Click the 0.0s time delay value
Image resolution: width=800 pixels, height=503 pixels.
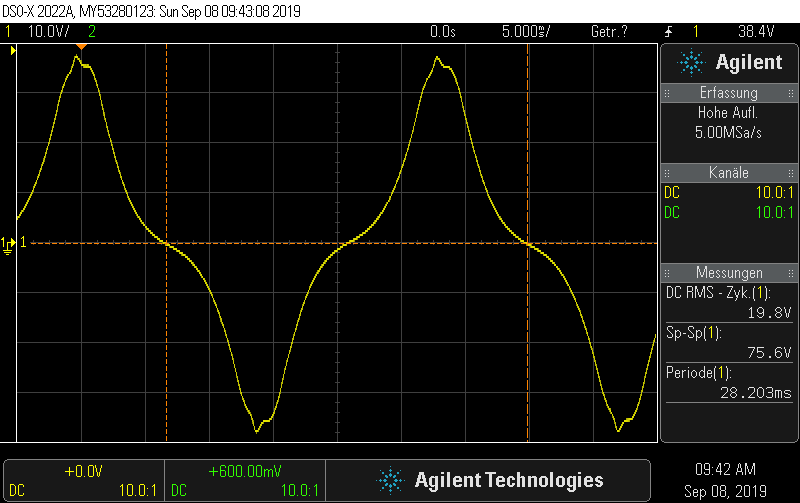tap(442, 32)
